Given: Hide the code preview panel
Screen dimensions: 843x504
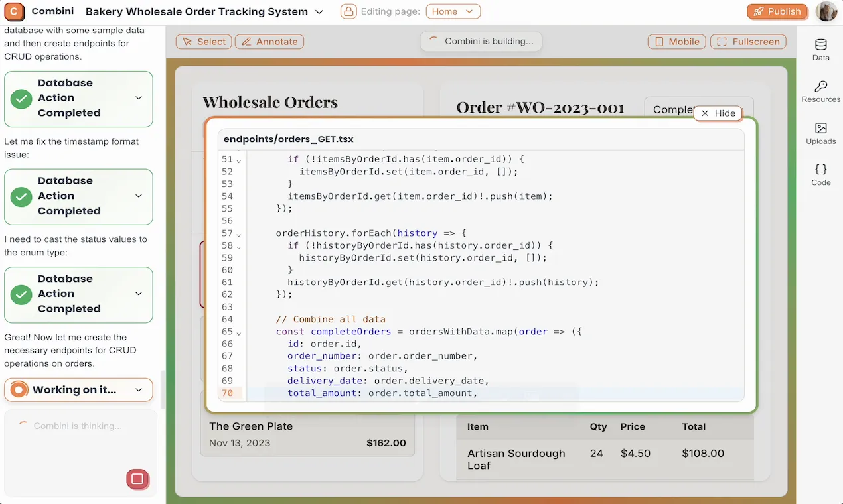Looking at the screenshot, I should pyautogui.click(x=718, y=113).
